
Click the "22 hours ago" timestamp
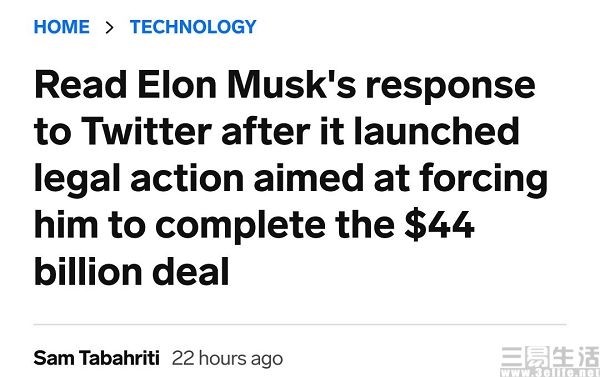227,359
